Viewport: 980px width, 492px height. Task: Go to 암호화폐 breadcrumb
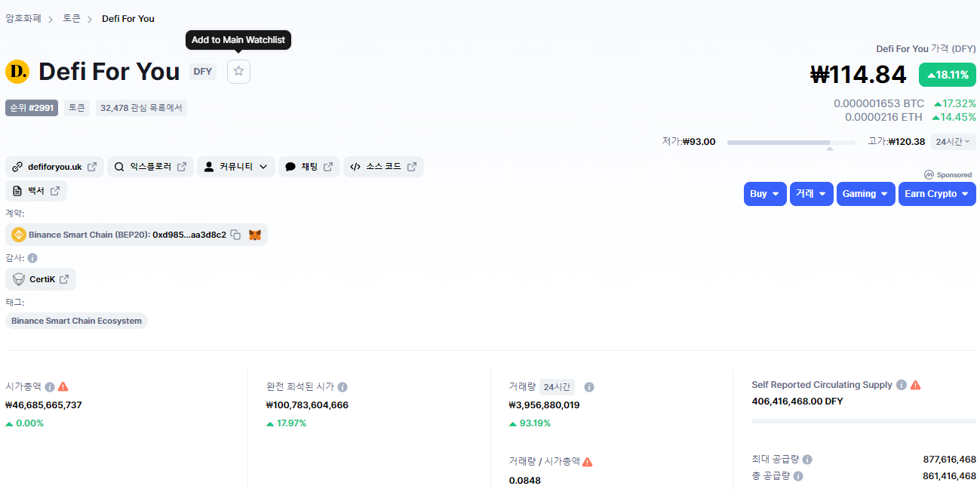coord(23,18)
